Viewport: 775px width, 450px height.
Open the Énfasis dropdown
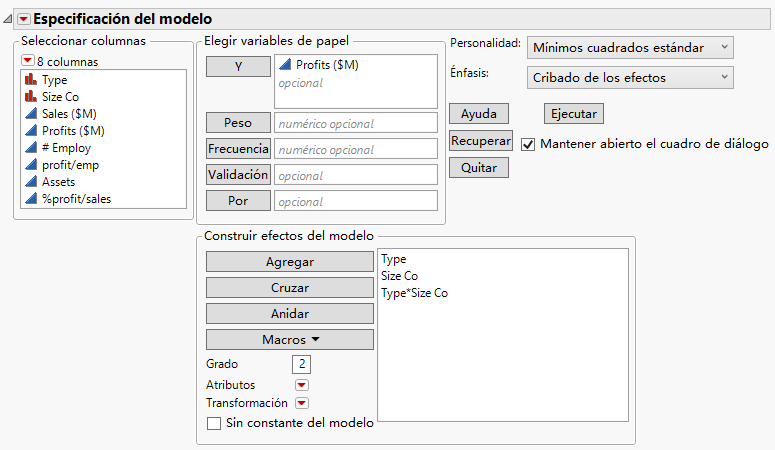click(630, 77)
